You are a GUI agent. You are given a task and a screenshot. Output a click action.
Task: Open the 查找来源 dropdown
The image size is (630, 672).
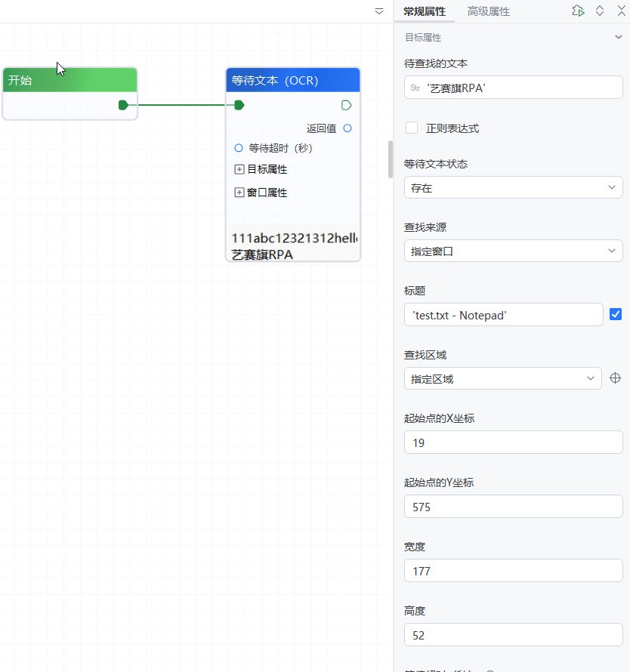coord(513,251)
